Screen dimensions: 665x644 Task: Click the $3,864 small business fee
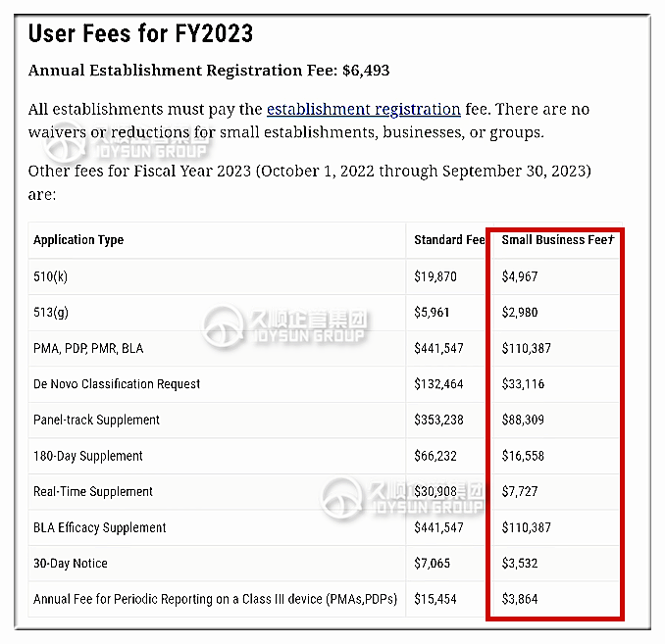(x=520, y=599)
